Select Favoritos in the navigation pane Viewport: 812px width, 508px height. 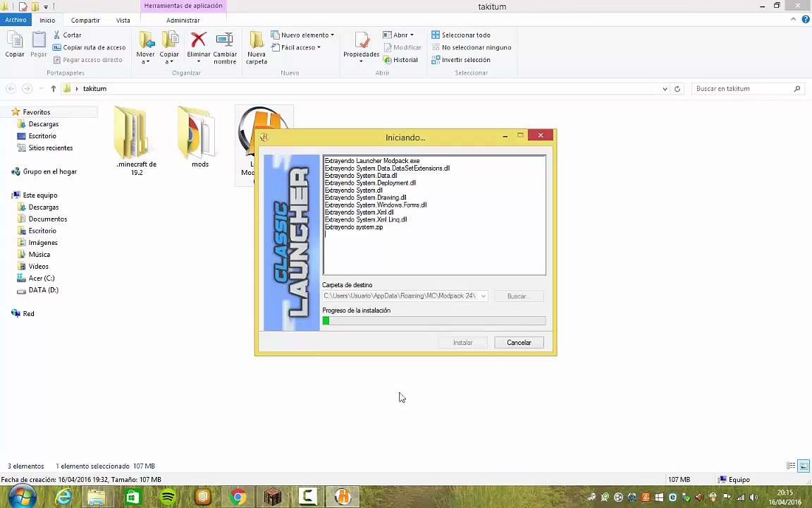click(x=36, y=112)
